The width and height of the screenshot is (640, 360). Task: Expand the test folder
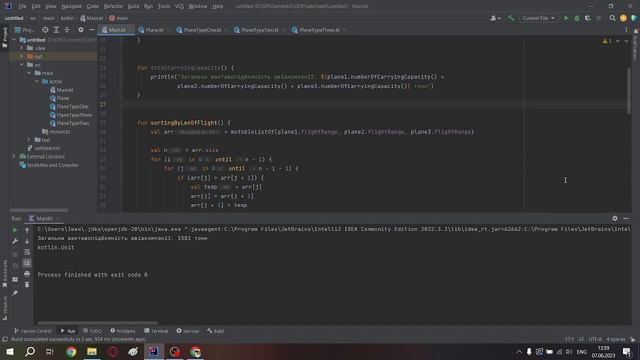[29, 140]
